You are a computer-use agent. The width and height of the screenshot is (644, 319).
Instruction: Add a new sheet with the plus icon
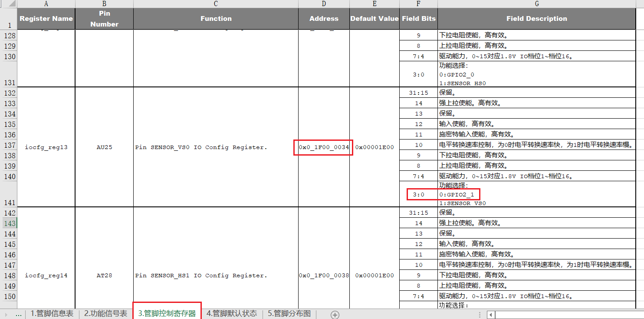tap(335, 314)
